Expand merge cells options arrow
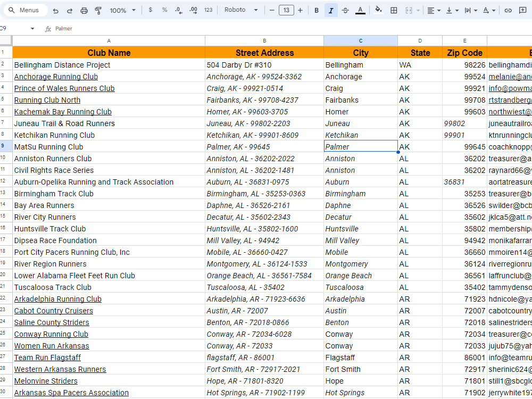Viewport: 532px width, 399px height. [x=418, y=11]
